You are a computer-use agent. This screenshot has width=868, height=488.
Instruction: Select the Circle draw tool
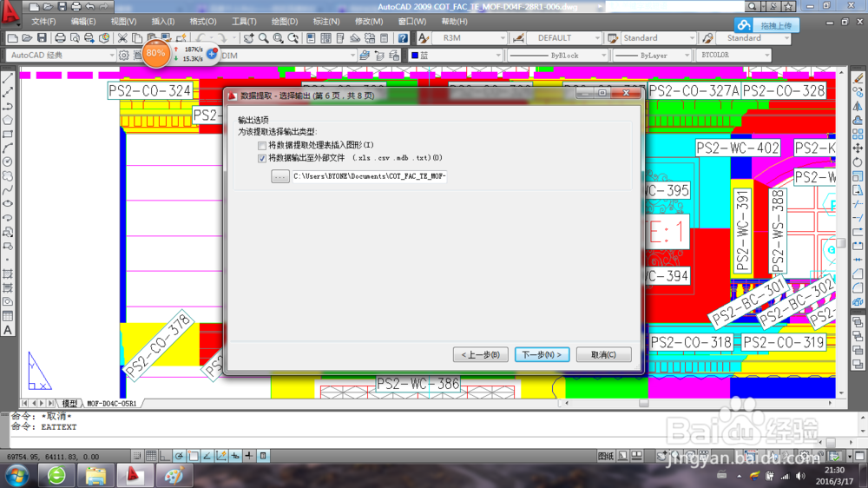tap(8, 162)
